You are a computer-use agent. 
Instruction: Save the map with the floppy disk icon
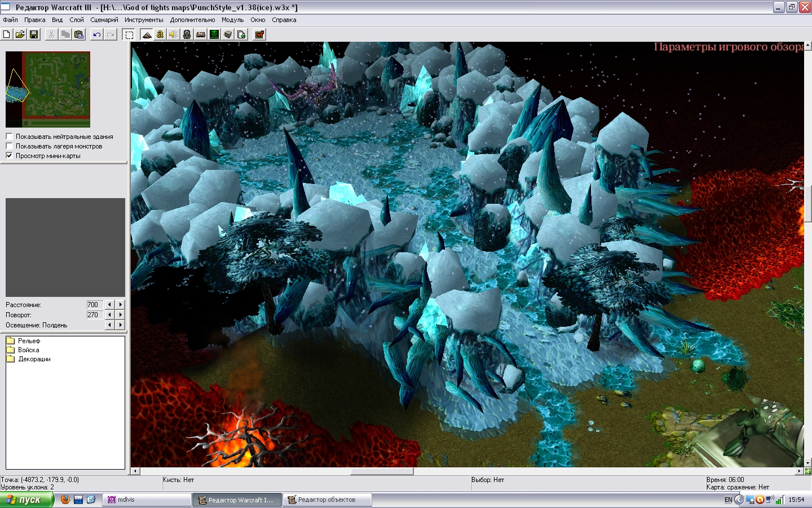pos(34,34)
